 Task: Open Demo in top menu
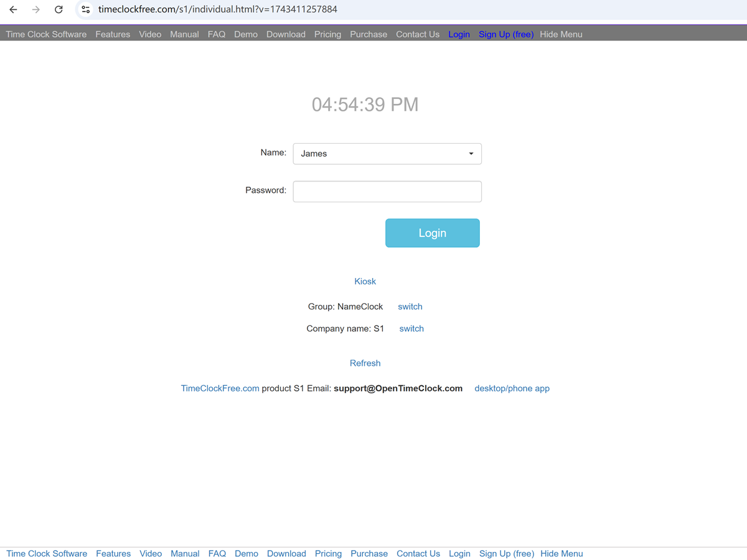[x=246, y=34]
